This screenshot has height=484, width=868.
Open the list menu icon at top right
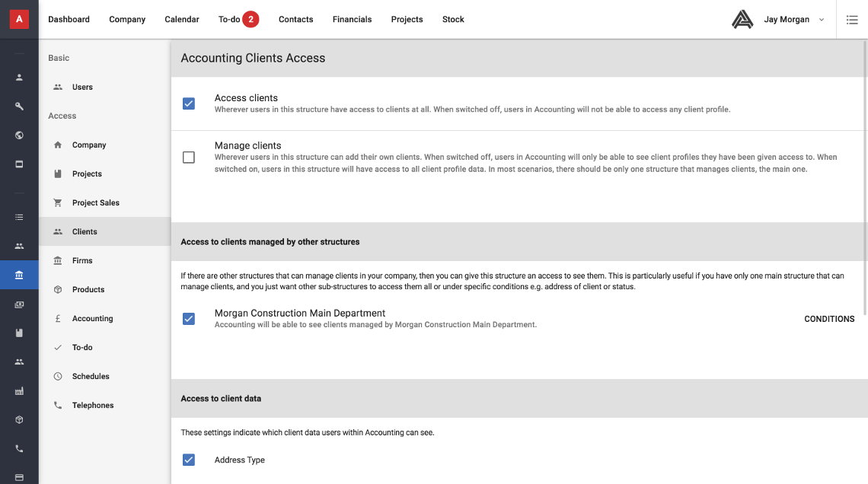852,20
